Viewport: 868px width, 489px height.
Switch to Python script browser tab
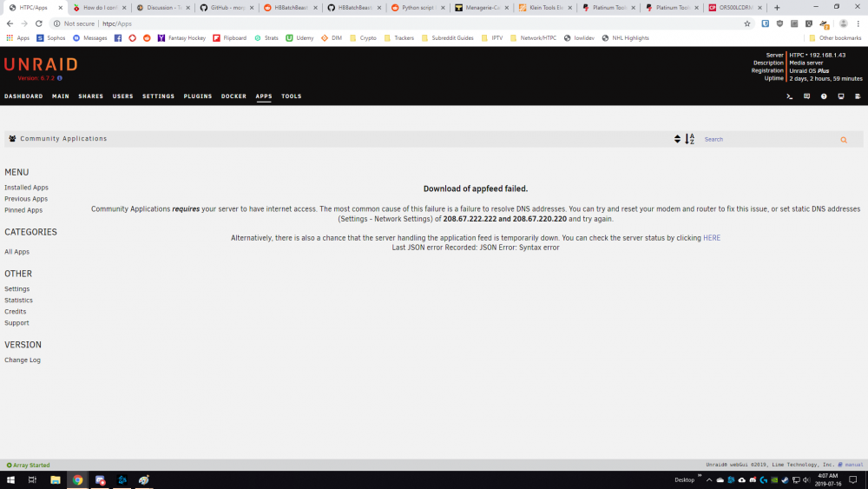[418, 8]
